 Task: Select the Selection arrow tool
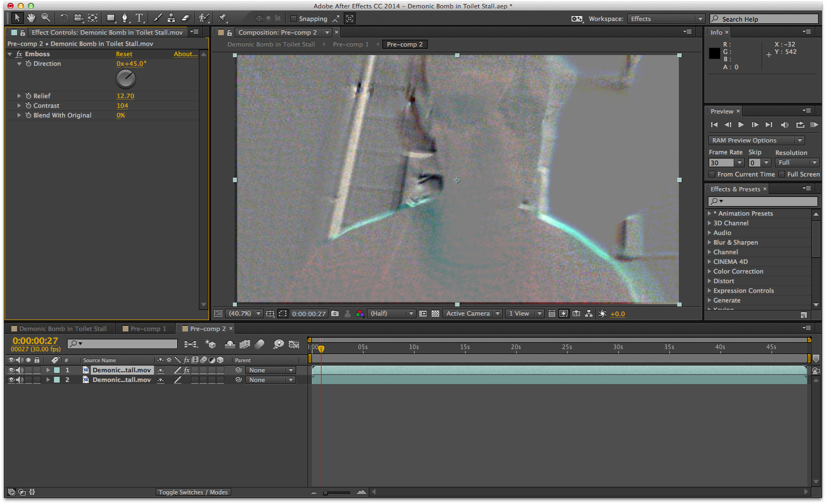[18, 18]
